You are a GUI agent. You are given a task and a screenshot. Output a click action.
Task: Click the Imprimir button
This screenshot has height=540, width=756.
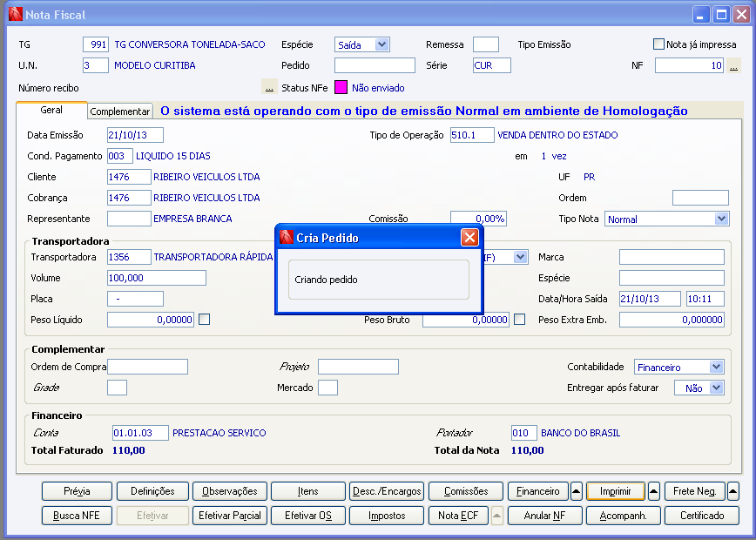[616, 491]
